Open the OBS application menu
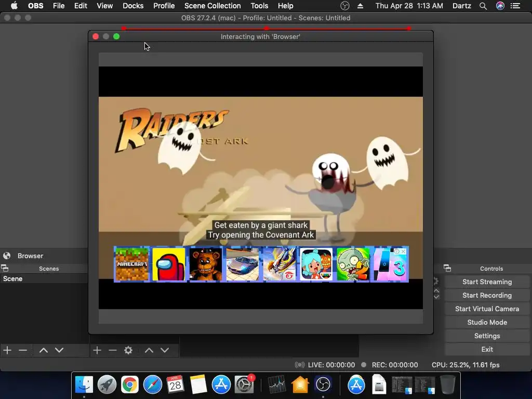532x399 pixels. click(x=36, y=6)
